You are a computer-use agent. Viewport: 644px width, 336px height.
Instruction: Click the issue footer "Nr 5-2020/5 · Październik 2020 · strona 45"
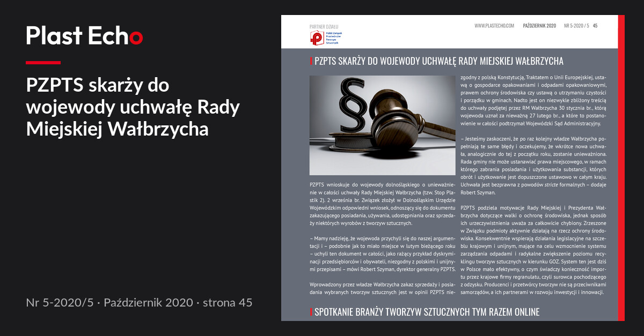point(139,303)
